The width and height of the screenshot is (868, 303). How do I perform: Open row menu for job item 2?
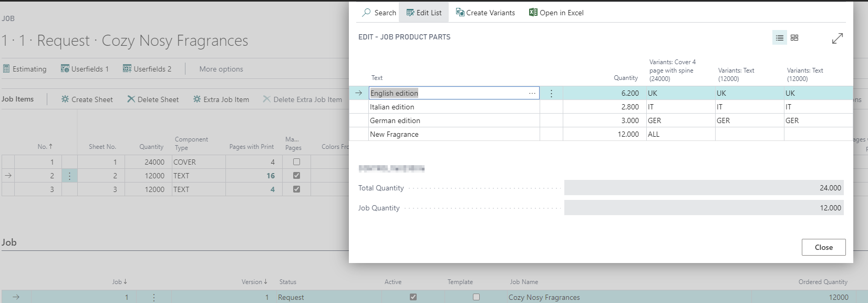pos(69,176)
